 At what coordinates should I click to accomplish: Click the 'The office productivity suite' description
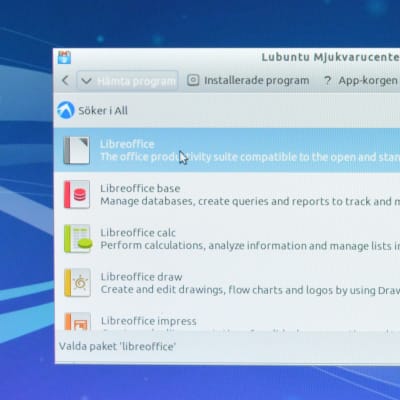click(250, 157)
